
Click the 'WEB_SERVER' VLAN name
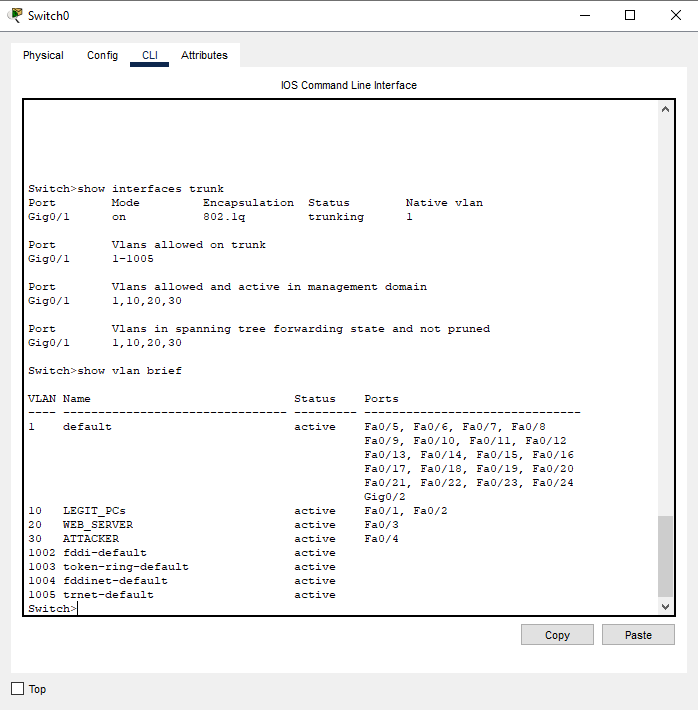tap(98, 525)
